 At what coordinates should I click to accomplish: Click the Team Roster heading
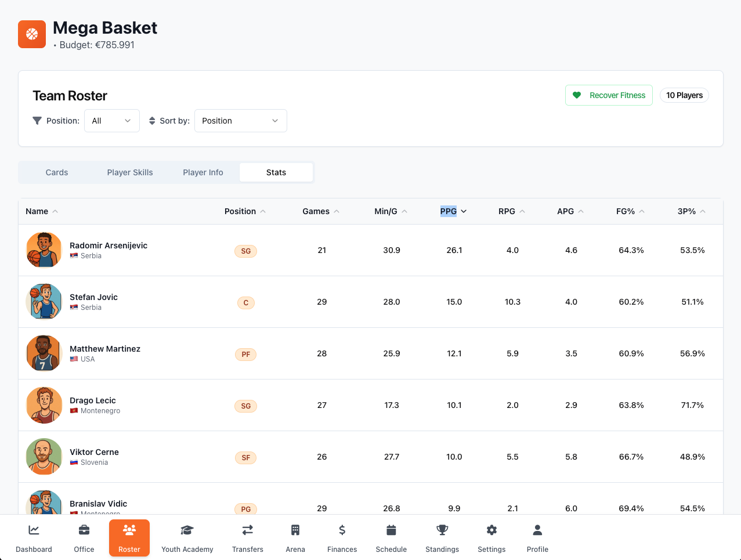point(70,96)
